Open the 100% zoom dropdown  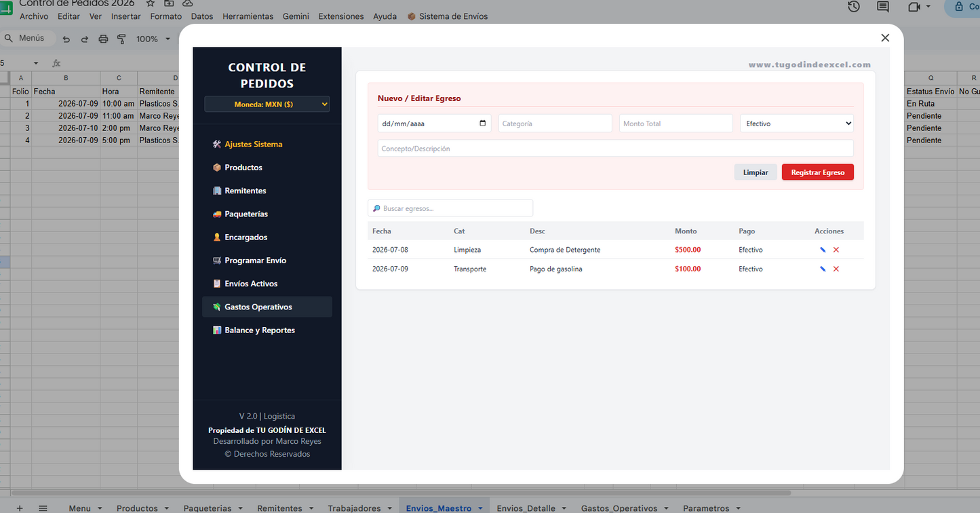tap(153, 39)
